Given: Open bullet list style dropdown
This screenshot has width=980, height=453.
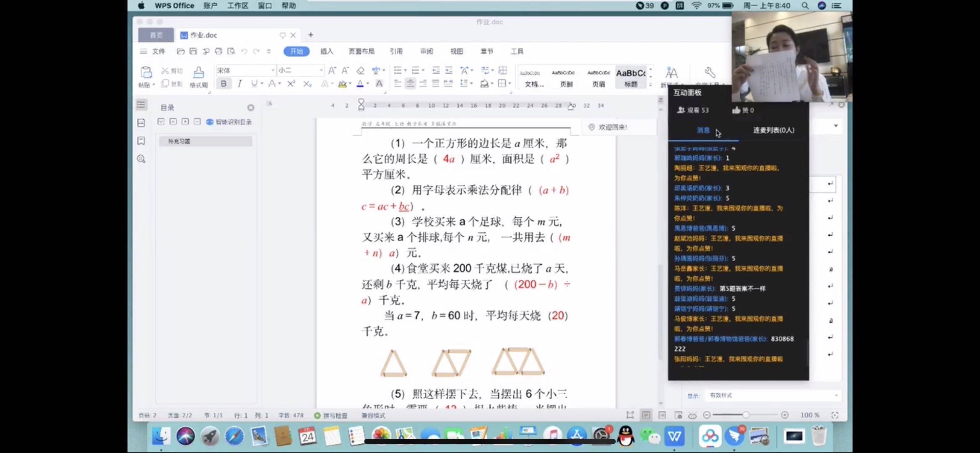Looking at the screenshot, I should click(406, 70).
